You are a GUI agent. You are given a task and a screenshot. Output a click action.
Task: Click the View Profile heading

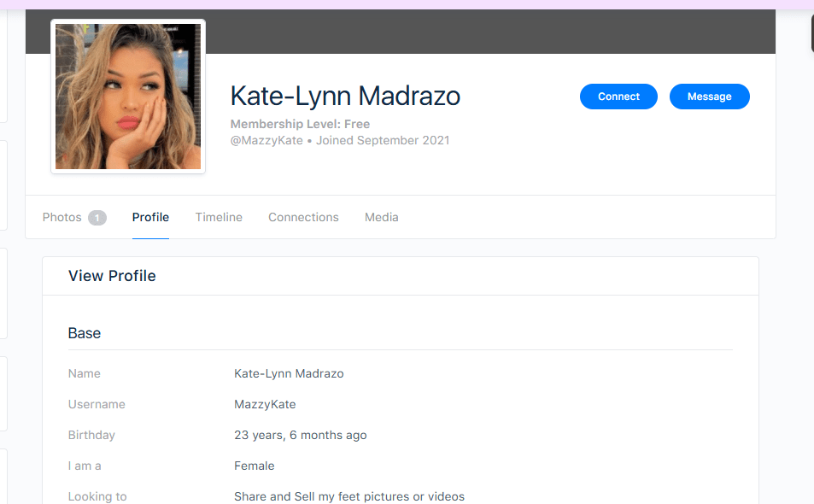tap(111, 275)
